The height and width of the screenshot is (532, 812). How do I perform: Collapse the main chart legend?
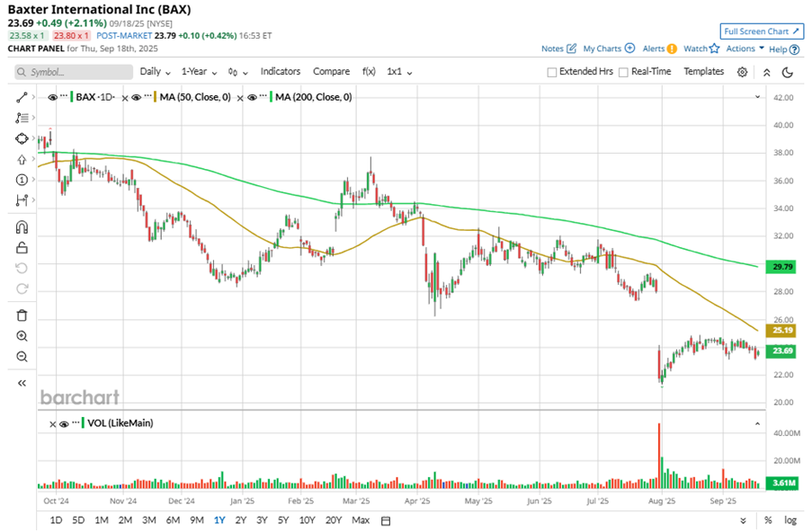(x=757, y=97)
